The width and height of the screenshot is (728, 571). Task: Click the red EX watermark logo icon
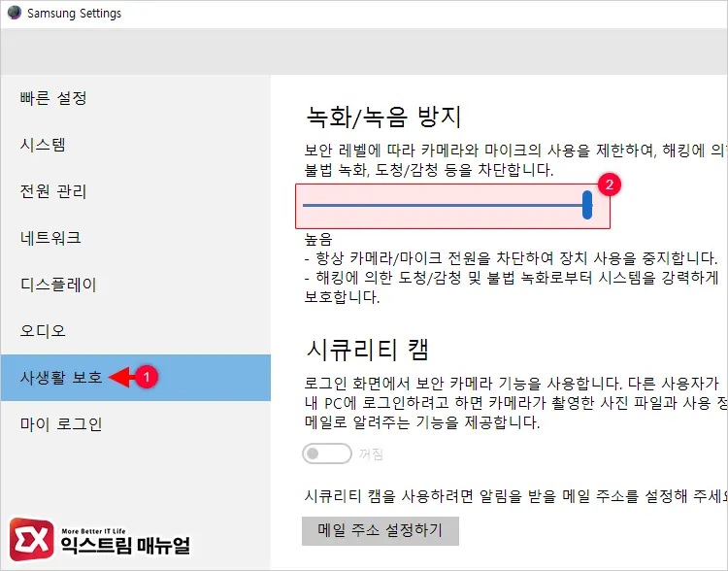(31, 537)
